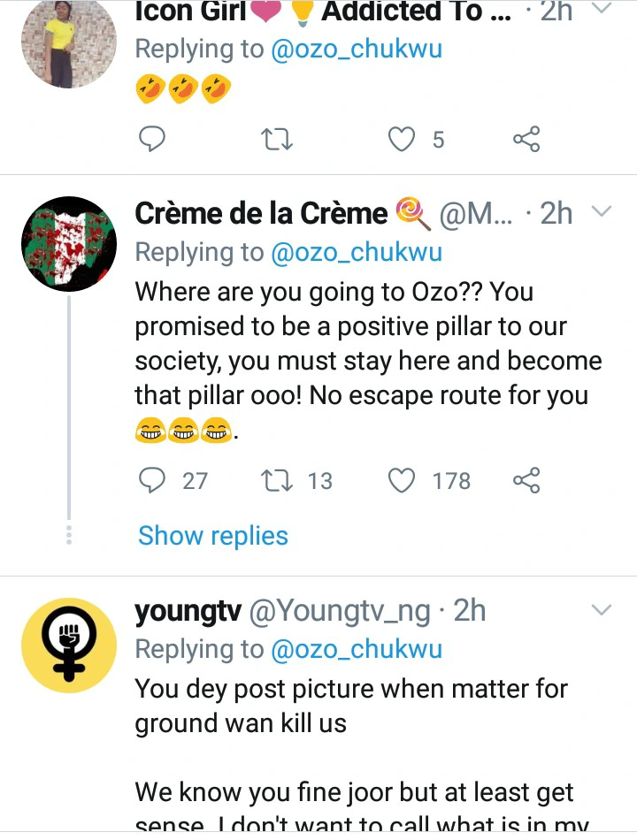Screen dimensions: 637x840
Task: Like Icon Girl's tweet with 5 likes
Action: pos(403,139)
